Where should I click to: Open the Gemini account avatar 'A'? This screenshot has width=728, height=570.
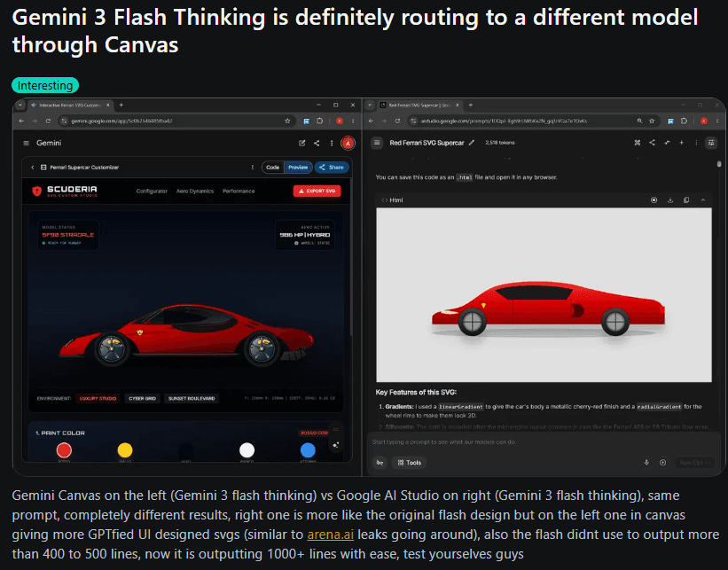[348, 143]
